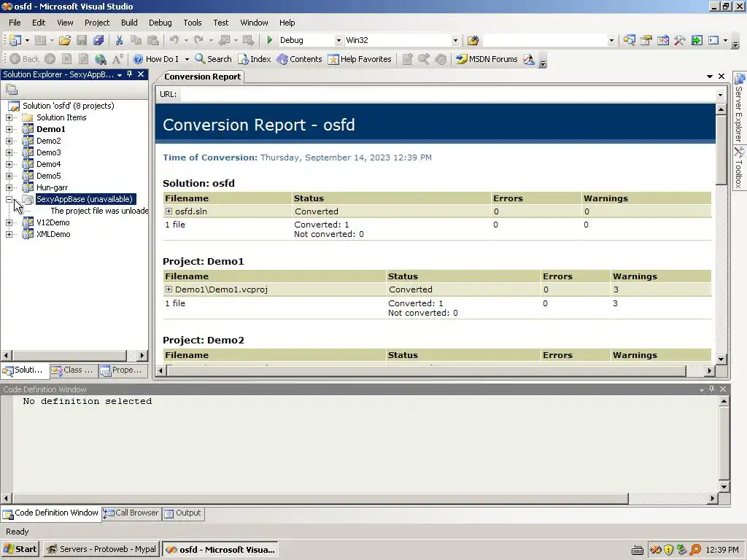Open Solution Explorer via toolbar icon

[630, 41]
